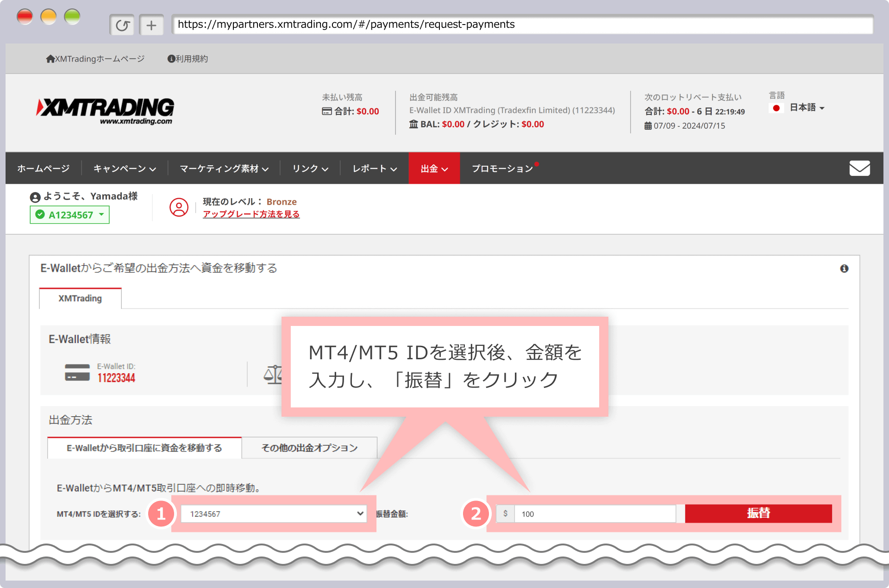Click the profile icon beside ようこそ
This screenshot has height=588, width=889.
[x=35, y=197]
